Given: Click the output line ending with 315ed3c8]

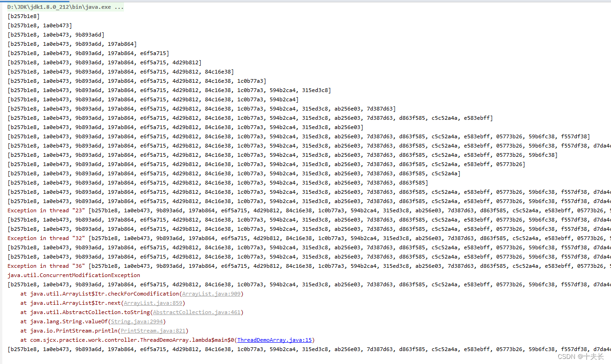Looking at the screenshot, I should pyautogui.click(x=169, y=90).
